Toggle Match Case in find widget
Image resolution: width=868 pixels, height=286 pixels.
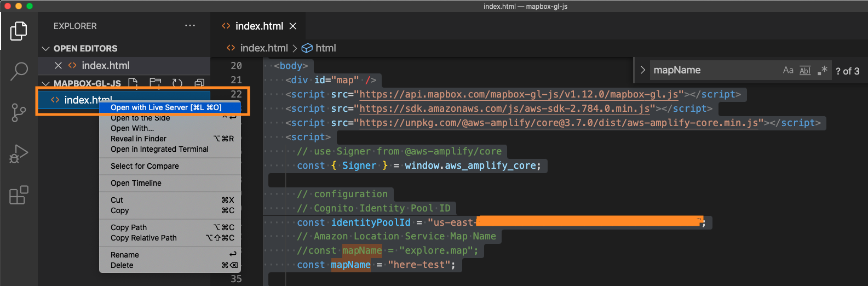788,70
